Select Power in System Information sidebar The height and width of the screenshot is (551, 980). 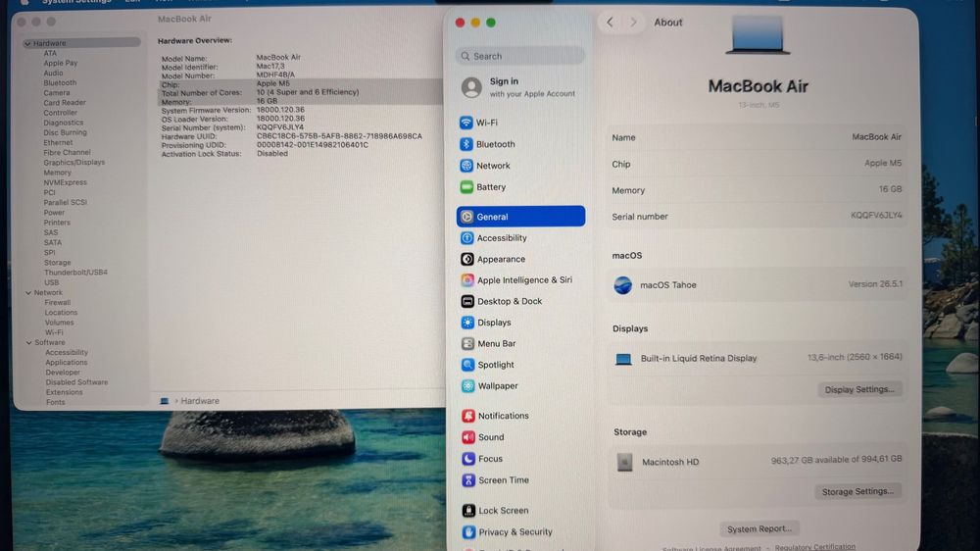pyautogui.click(x=54, y=213)
